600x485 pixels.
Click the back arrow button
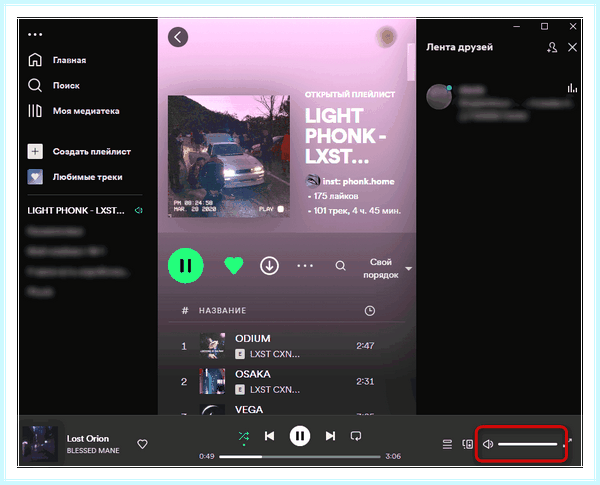(178, 37)
